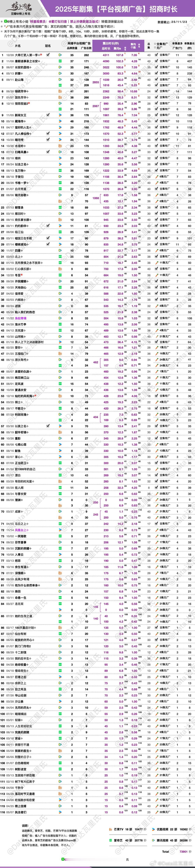
Task: Click the 芒果TV legend icon at bottom
Action: click(x=110, y=829)
